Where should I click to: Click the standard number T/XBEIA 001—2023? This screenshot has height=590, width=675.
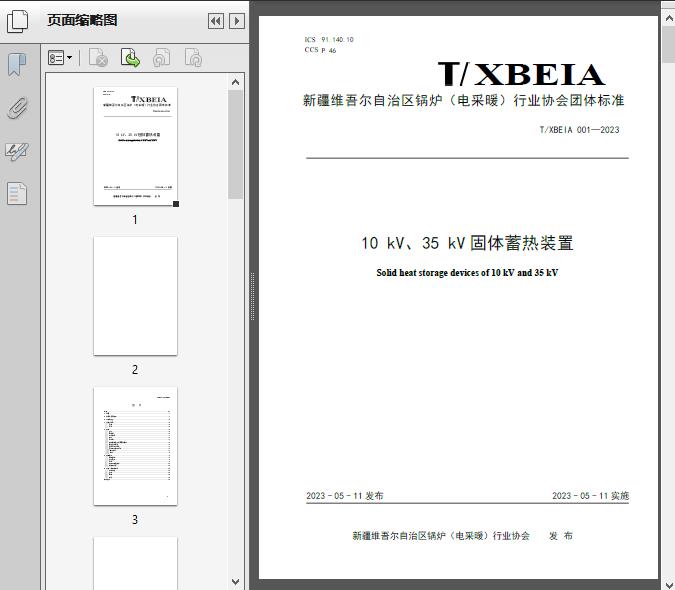pyautogui.click(x=579, y=130)
